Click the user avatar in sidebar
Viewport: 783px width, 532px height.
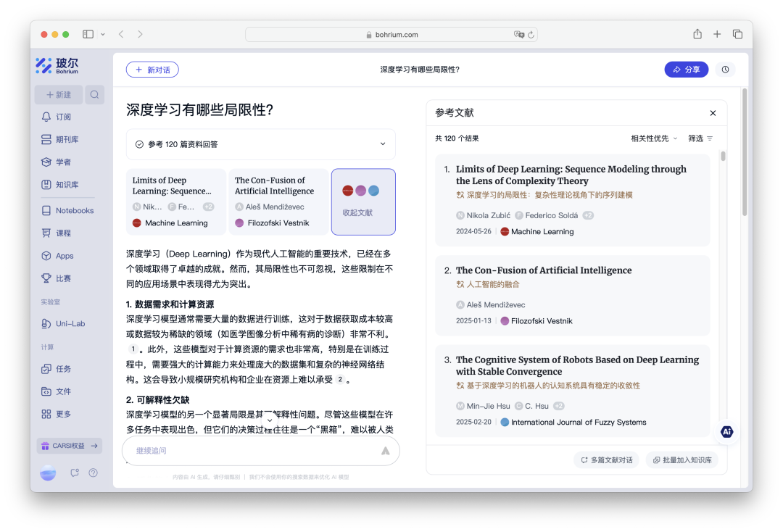48,473
